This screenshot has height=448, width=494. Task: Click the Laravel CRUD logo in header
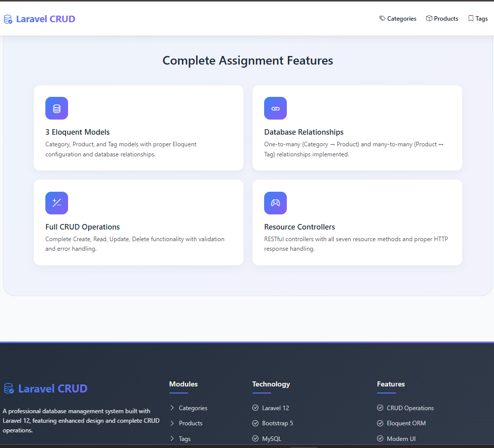[39, 19]
